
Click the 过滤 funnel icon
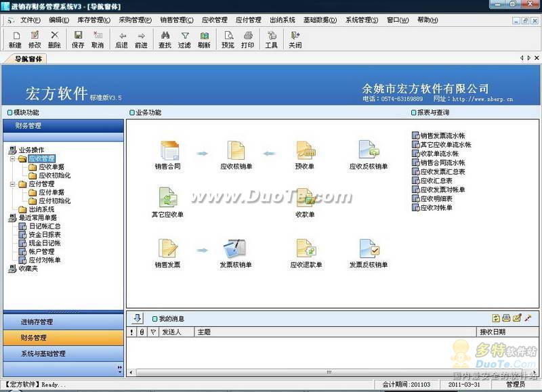point(184,39)
